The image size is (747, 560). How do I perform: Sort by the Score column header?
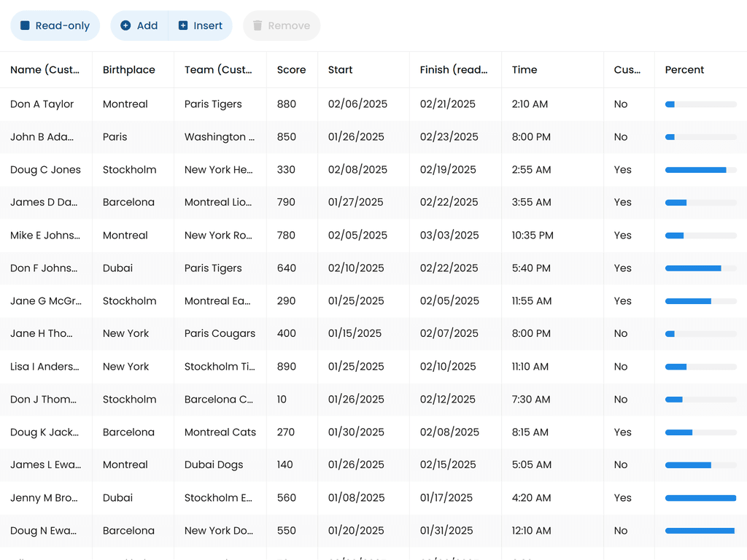tap(291, 70)
